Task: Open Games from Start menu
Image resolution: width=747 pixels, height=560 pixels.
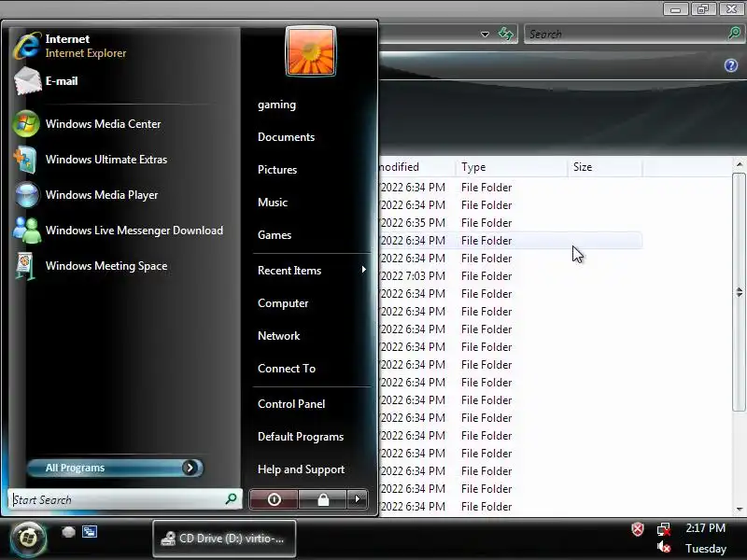Action: (275, 235)
